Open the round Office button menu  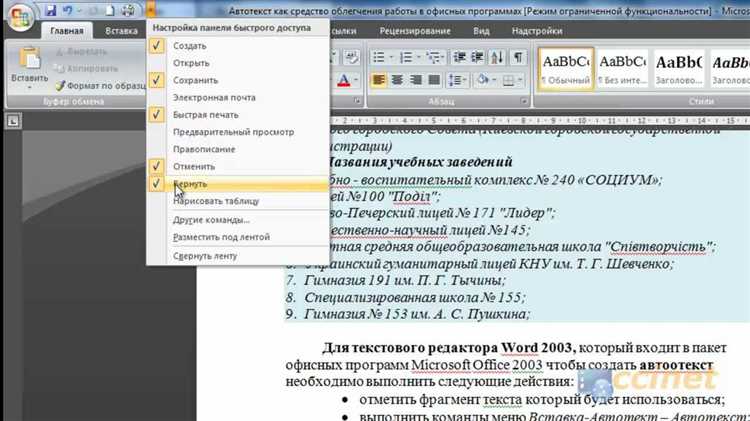point(20,18)
